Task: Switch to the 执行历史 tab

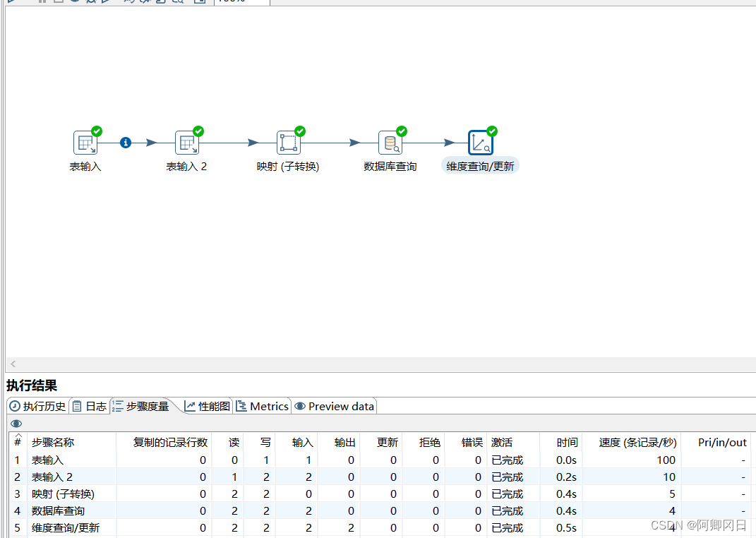Action: pyautogui.click(x=37, y=407)
